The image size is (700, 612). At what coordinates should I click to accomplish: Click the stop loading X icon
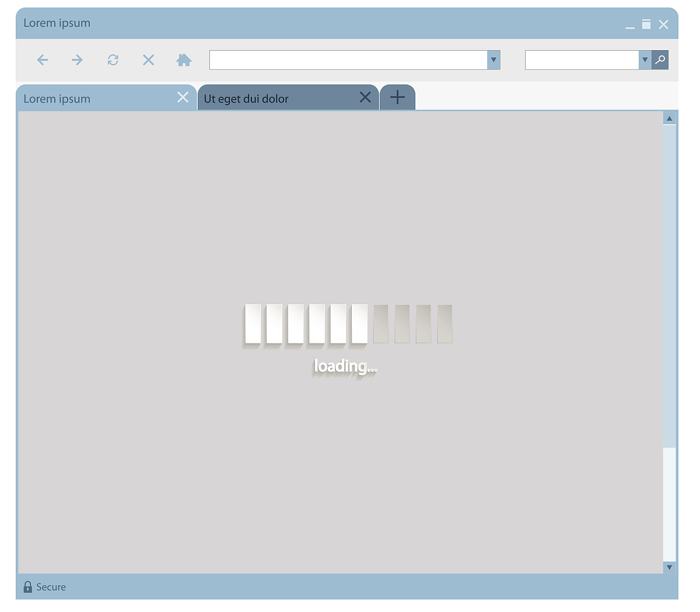[x=149, y=60]
